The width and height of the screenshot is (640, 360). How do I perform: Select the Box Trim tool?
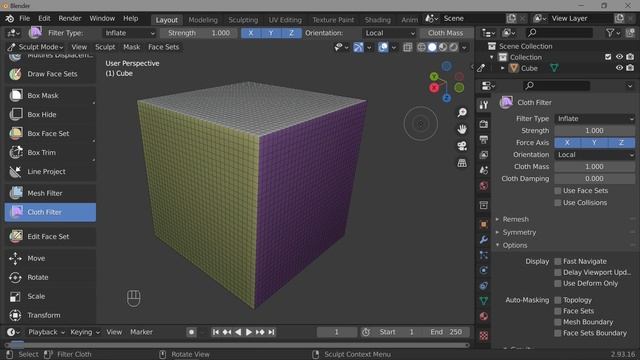[50, 153]
